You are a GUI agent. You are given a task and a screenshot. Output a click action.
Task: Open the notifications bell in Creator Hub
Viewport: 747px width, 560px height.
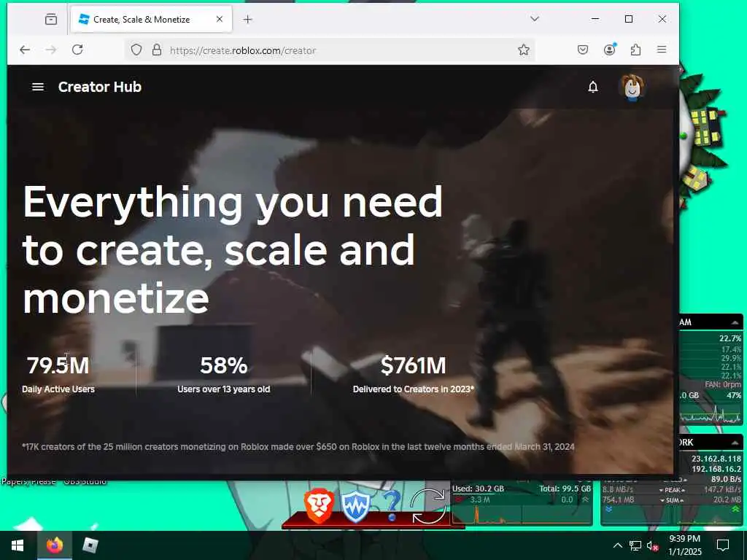point(592,87)
